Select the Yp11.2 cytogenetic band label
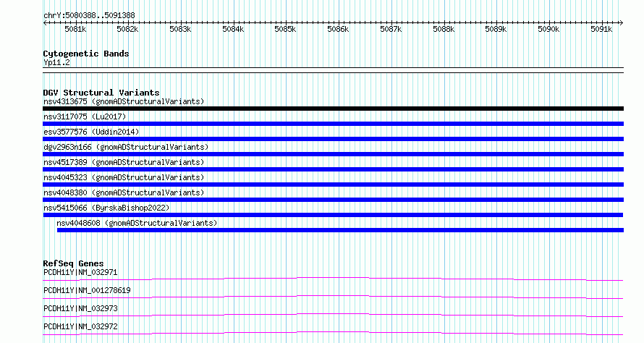644x343 pixels. tap(56, 62)
